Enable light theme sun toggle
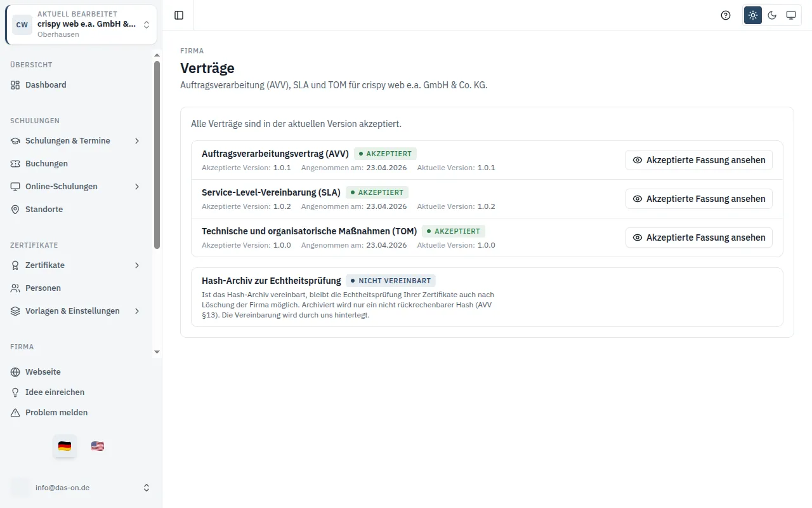Viewport: 812px width, 508px height. (753, 15)
